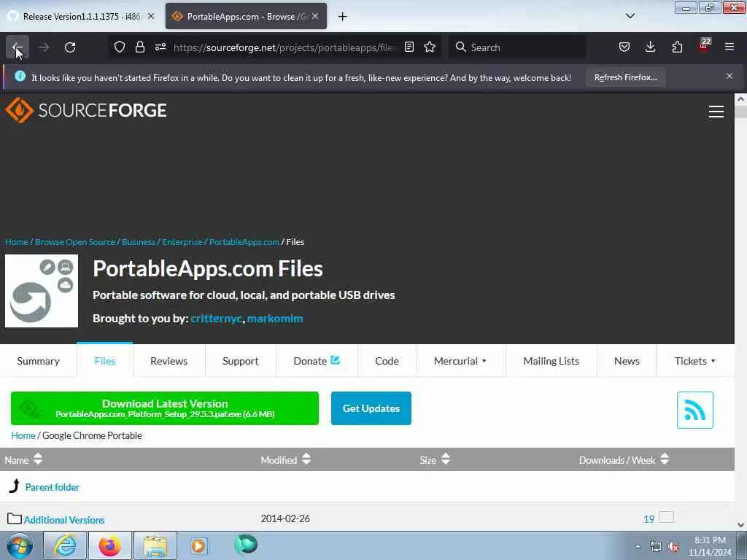Open a new browser tab with plus
The width and height of the screenshot is (747, 560).
(x=343, y=17)
